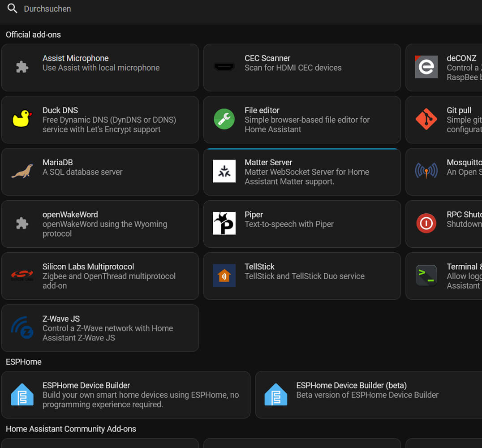Click the CEC Scanner HDMI icon
482x448 pixels.
pyautogui.click(x=224, y=67)
